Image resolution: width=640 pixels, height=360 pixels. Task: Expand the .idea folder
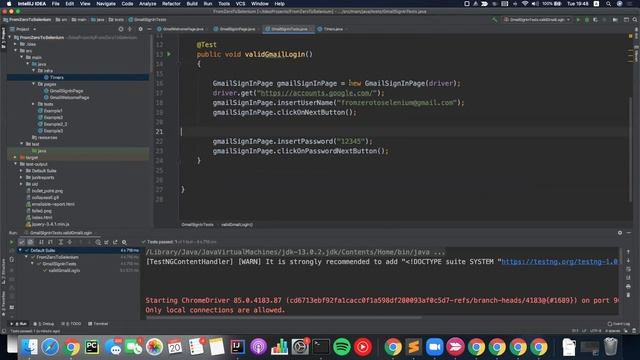point(16,44)
